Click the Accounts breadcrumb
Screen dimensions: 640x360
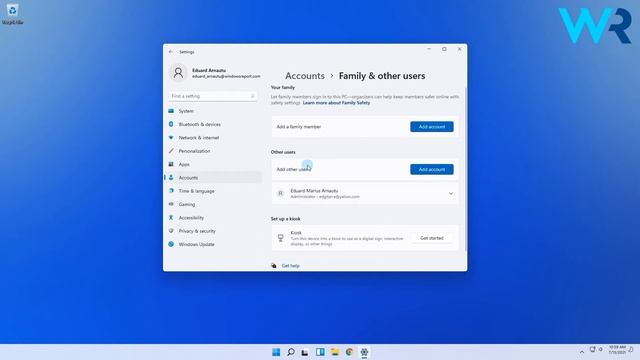[305, 76]
